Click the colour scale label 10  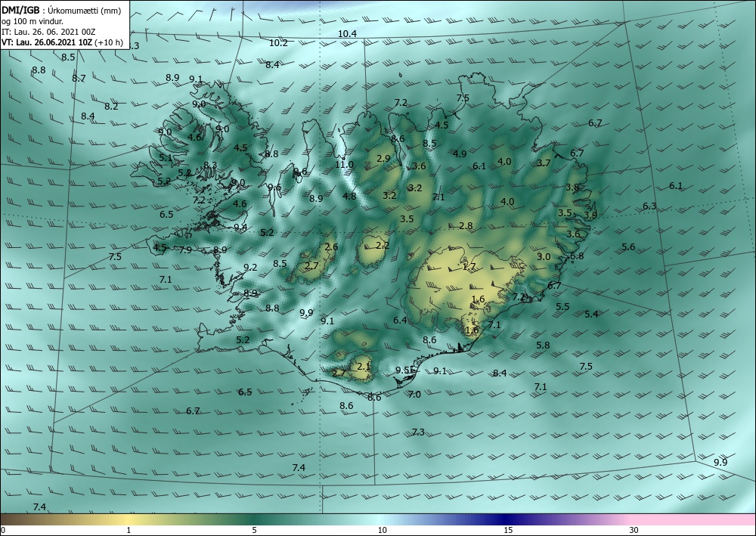coord(383,531)
